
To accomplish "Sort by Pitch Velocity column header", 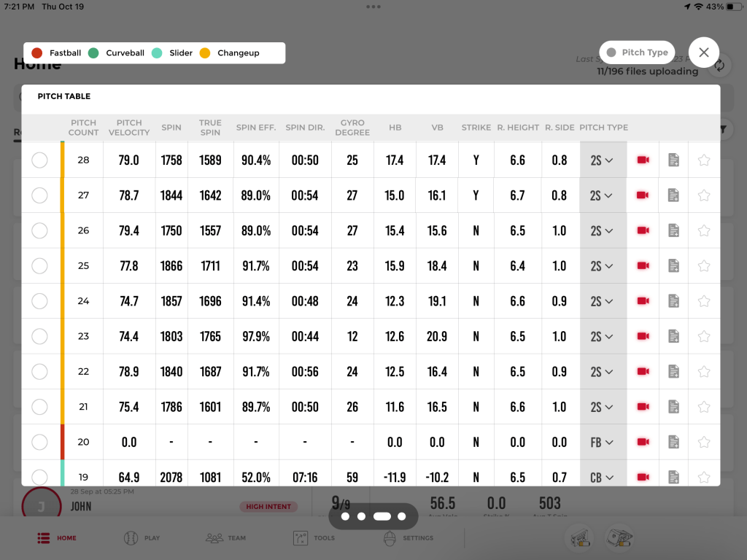I will pyautogui.click(x=128, y=128).
